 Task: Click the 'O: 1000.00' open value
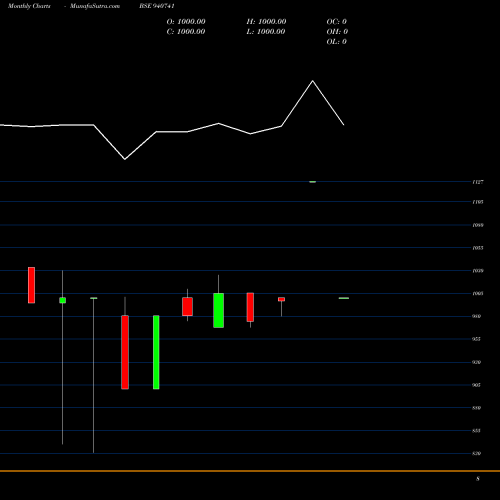coord(186,22)
